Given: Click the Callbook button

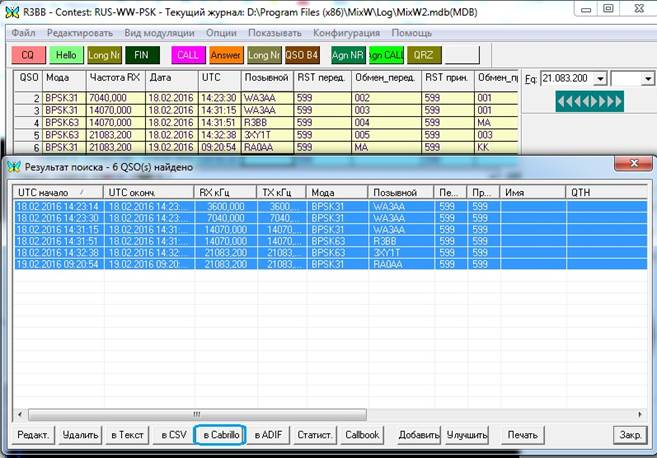Looking at the screenshot, I should (362, 435).
